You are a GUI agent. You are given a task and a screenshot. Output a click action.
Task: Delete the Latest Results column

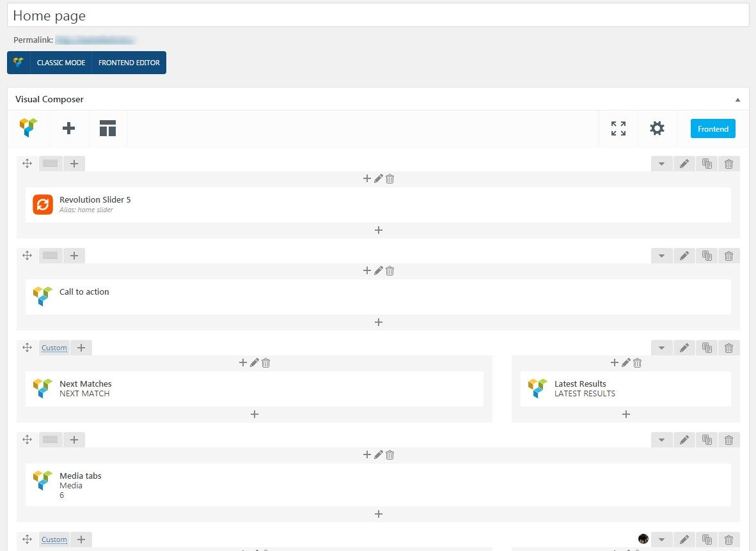tap(638, 363)
